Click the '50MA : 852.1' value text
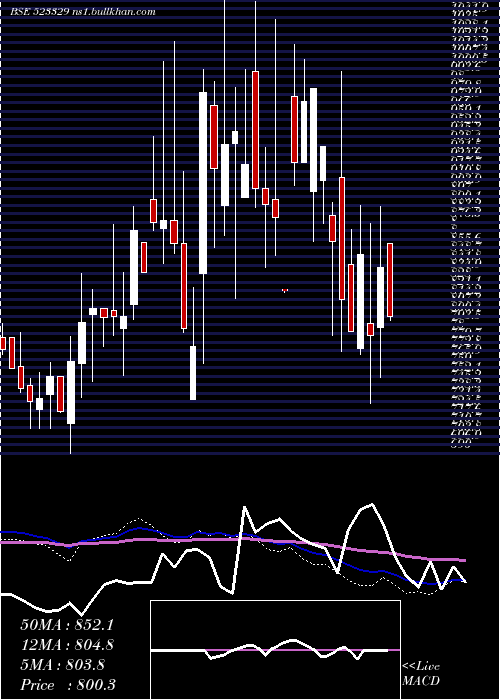 67,625
